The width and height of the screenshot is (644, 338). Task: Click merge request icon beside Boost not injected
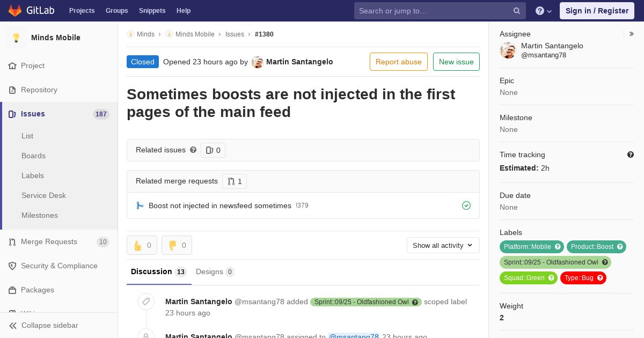point(140,205)
